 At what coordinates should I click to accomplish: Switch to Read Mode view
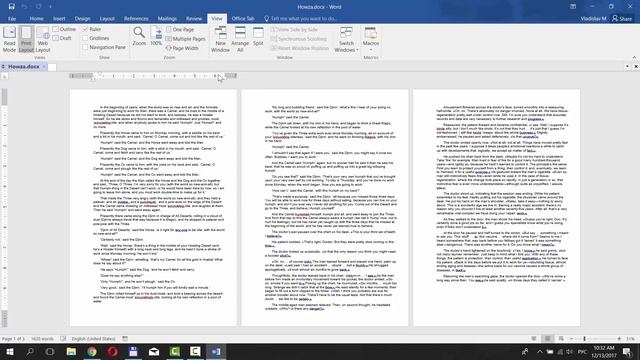pos(9,39)
